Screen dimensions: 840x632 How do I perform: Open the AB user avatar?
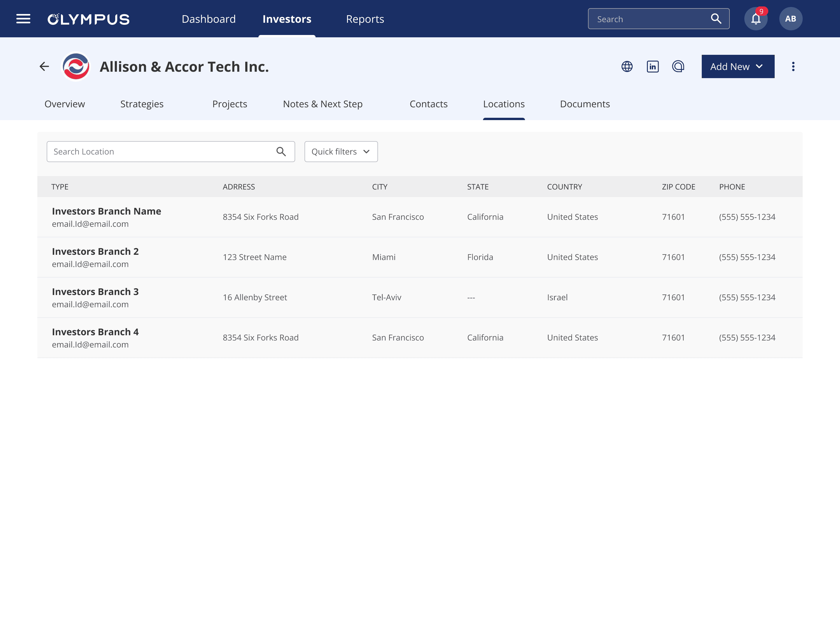tap(790, 19)
